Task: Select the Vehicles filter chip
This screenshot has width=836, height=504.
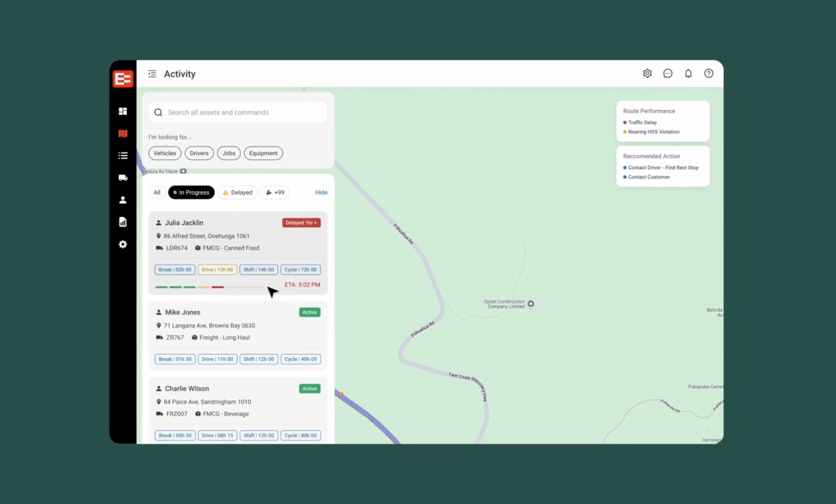Action: (x=165, y=153)
